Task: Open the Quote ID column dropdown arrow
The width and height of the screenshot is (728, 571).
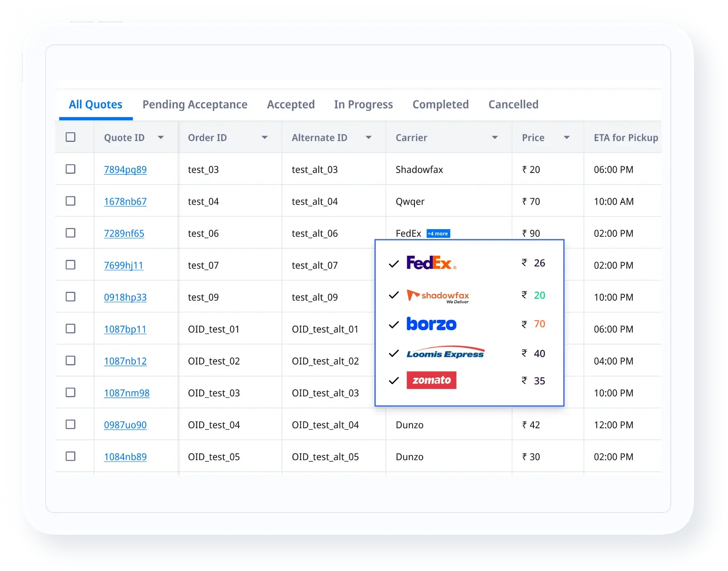Action: pos(161,137)
